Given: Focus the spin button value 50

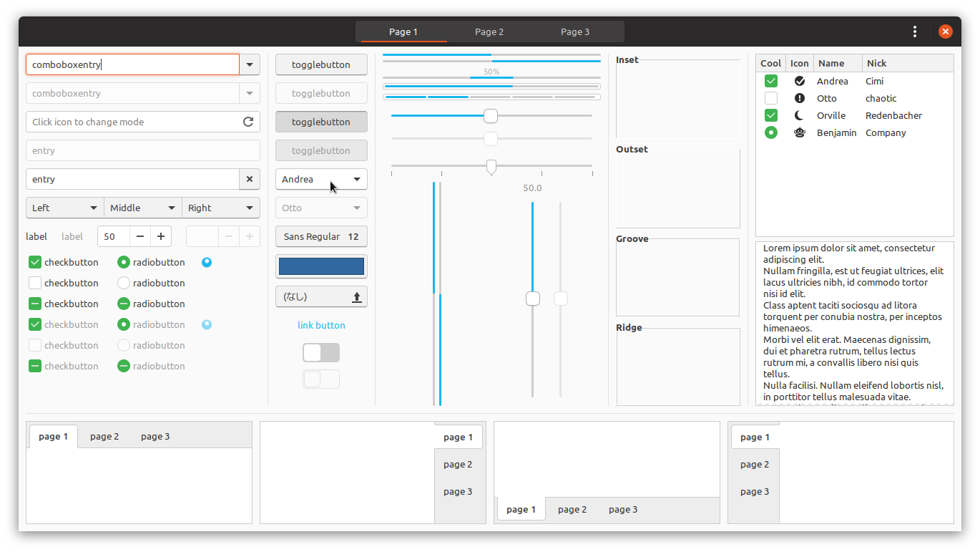Looking at the screenshot, I should click(x=114, y=236).
